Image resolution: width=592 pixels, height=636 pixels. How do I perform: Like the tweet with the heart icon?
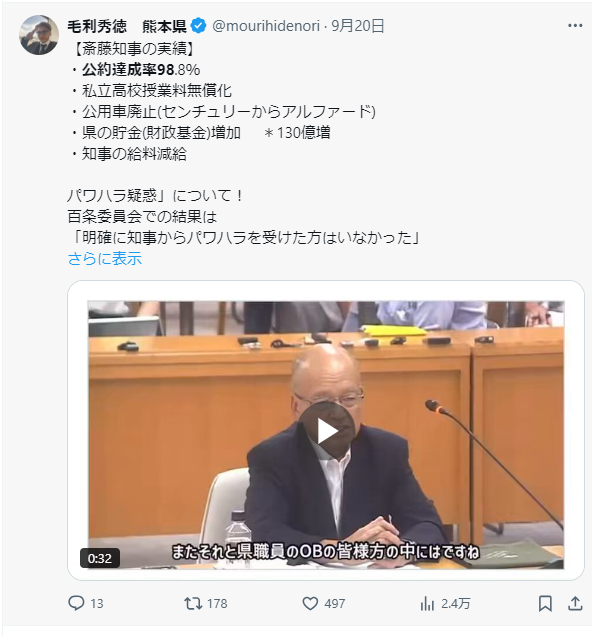coord(310,604)
